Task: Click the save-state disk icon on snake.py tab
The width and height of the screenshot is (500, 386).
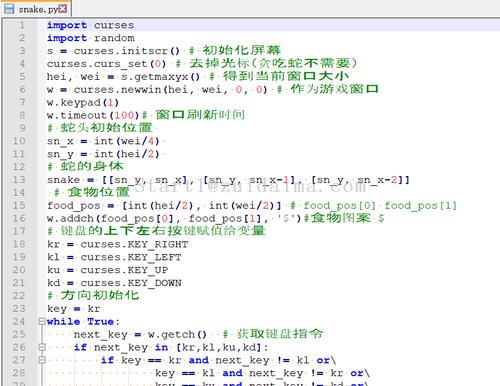Action: [x=9, y=9]
